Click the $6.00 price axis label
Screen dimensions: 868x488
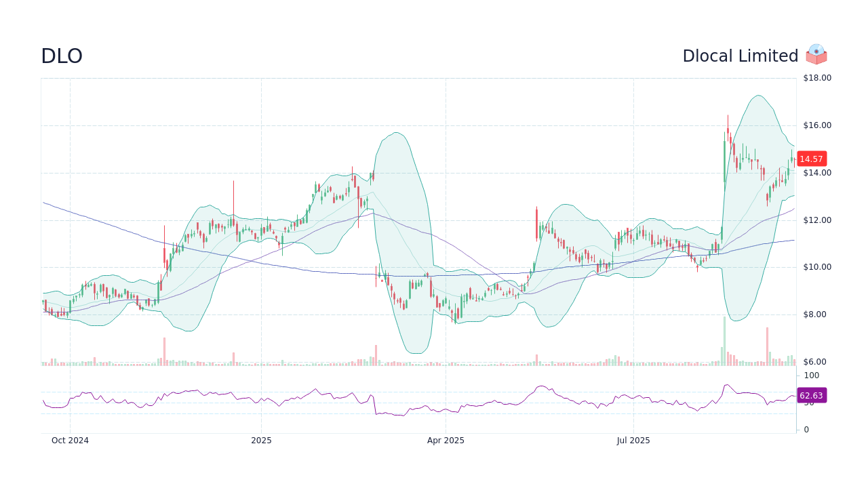pyautogui.click(x=814, y=361)
